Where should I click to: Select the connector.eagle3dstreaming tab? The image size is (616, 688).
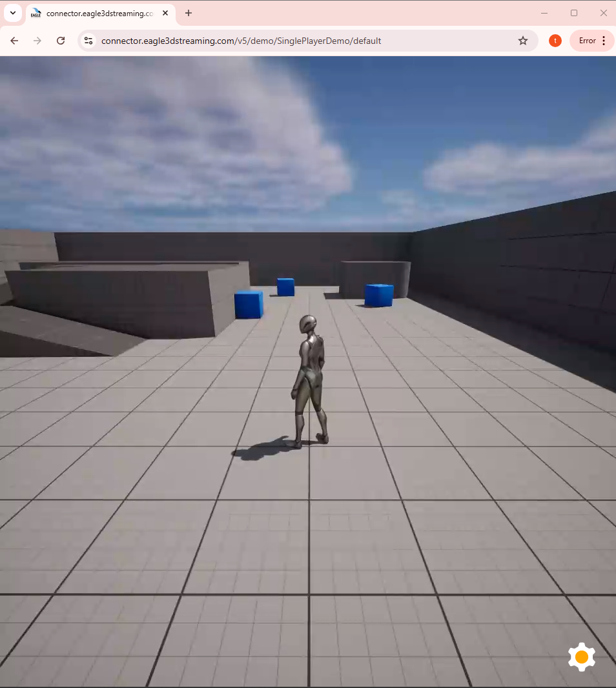pyautogui.click(x=97, y=14)
